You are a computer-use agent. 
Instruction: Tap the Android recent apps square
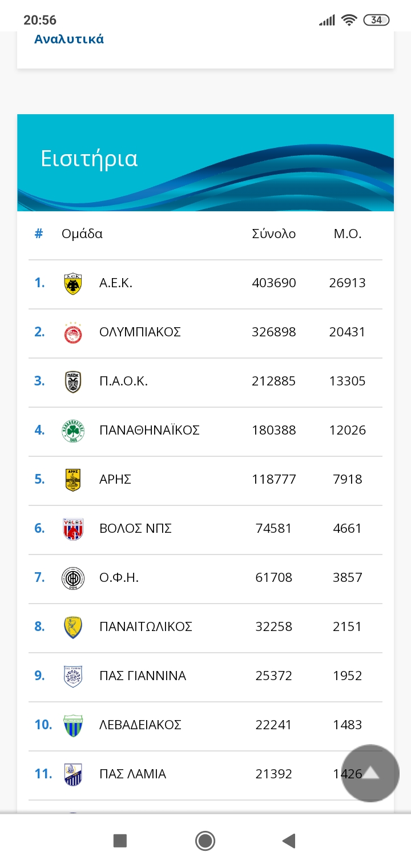120,841
